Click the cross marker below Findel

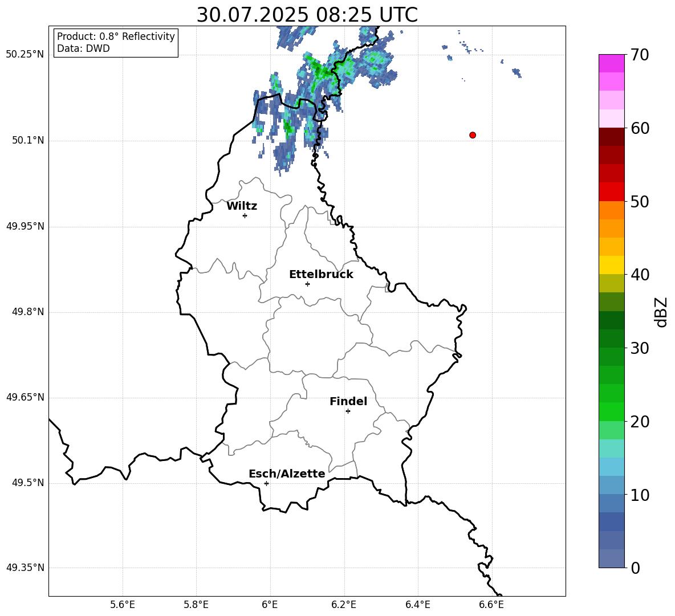348,411
